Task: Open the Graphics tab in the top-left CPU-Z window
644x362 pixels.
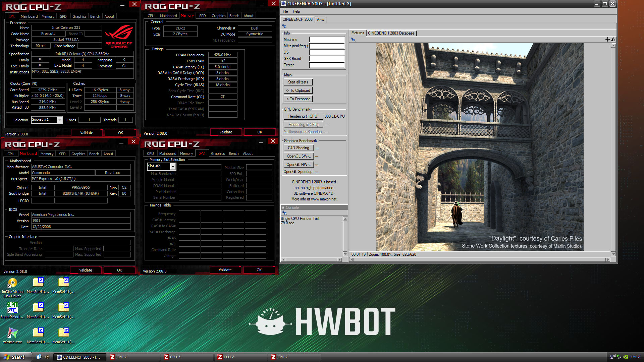Action: (79, 16)
